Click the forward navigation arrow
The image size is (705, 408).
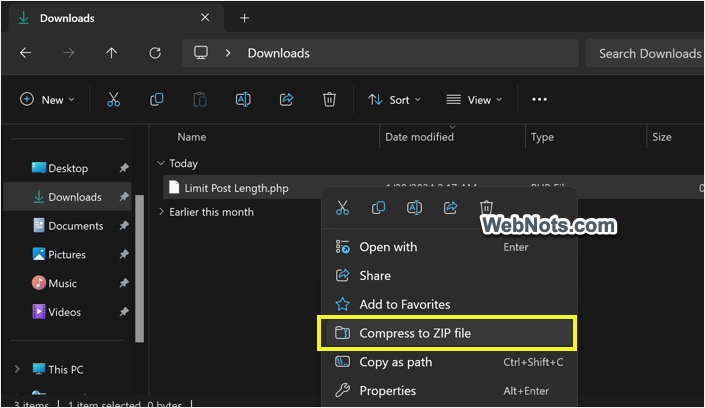(x=68, y=53)
